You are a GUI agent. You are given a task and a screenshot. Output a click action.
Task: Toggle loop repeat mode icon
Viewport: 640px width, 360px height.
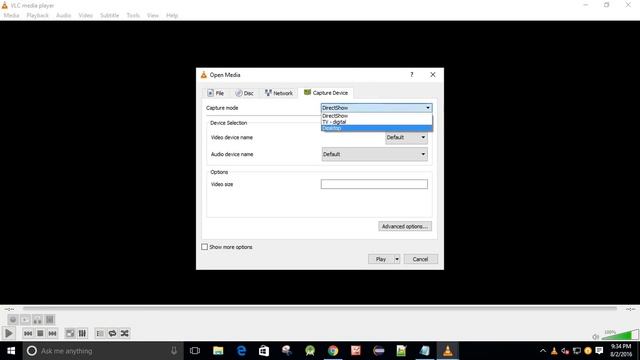[x=112, y=333]
